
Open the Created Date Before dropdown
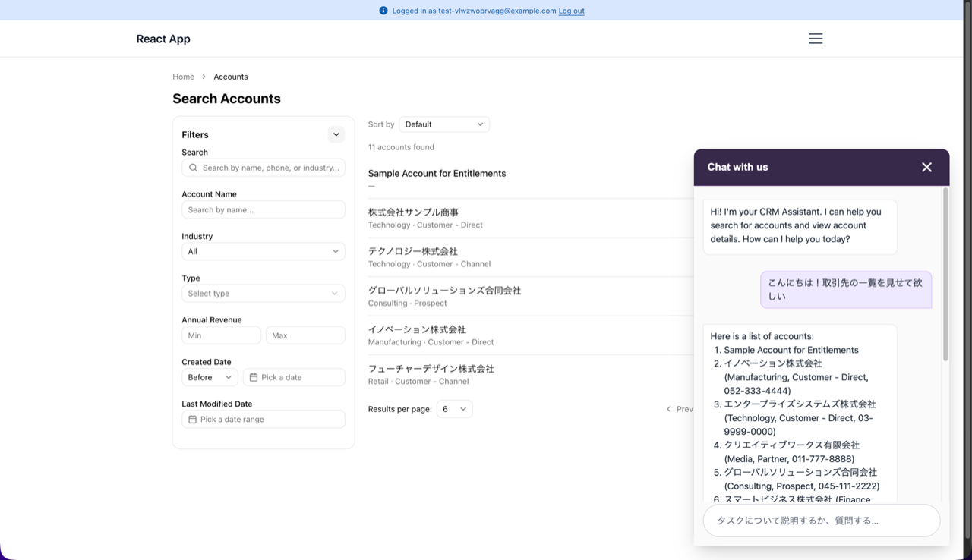pos(210,377)
